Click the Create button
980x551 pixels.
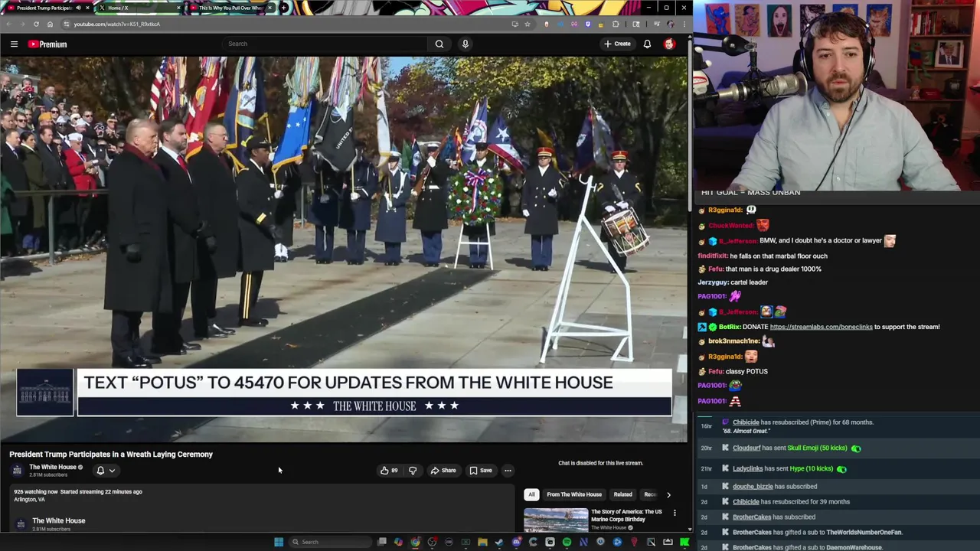[617, 44]
